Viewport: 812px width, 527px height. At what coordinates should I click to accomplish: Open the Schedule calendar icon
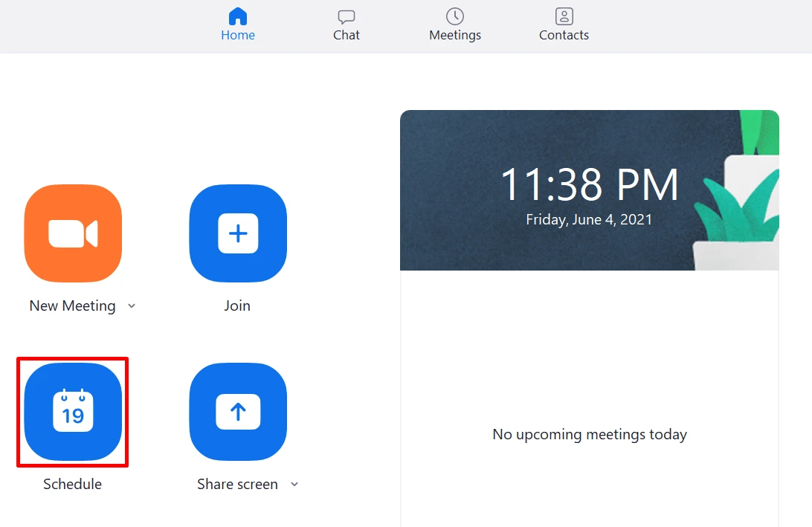click(x=73, y=412)
